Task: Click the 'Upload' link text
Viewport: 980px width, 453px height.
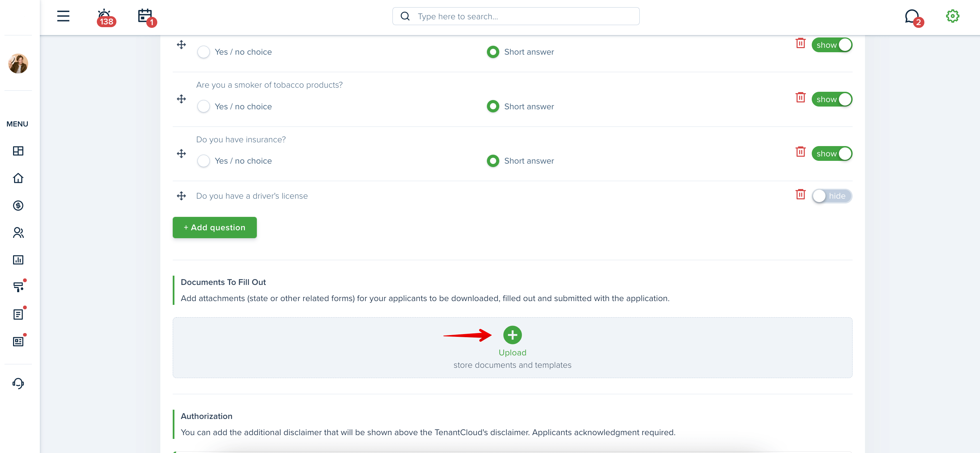Action: coord(512,353)
